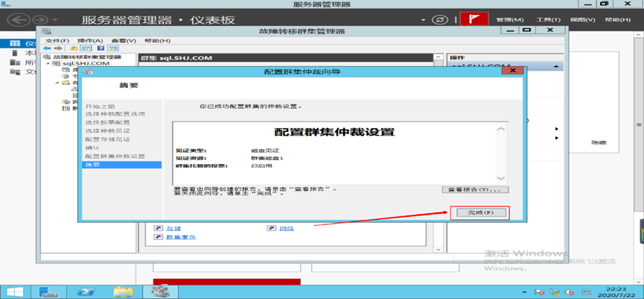The image size is (644, 299).
Task: Click 选择仲裁见证 step in wizard sidebar
Action: click(108, 130)
